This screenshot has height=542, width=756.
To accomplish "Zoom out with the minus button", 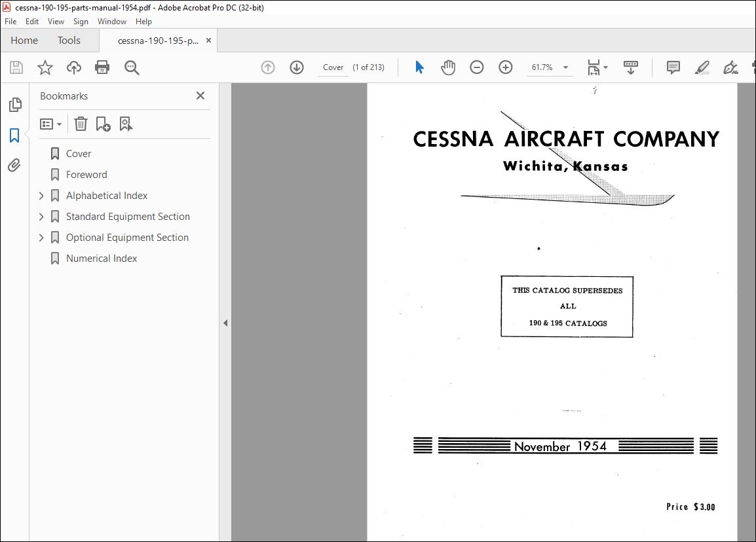I will tap(477, 67).
